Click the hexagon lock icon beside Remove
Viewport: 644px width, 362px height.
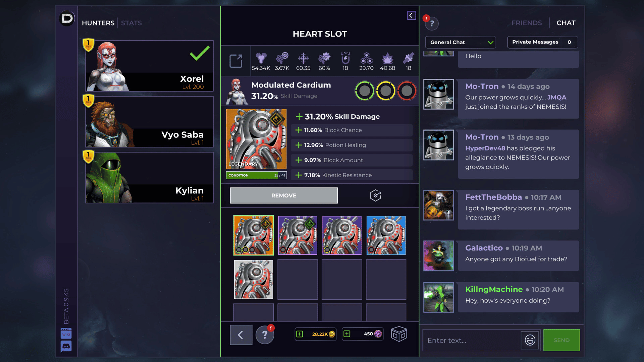375,195
